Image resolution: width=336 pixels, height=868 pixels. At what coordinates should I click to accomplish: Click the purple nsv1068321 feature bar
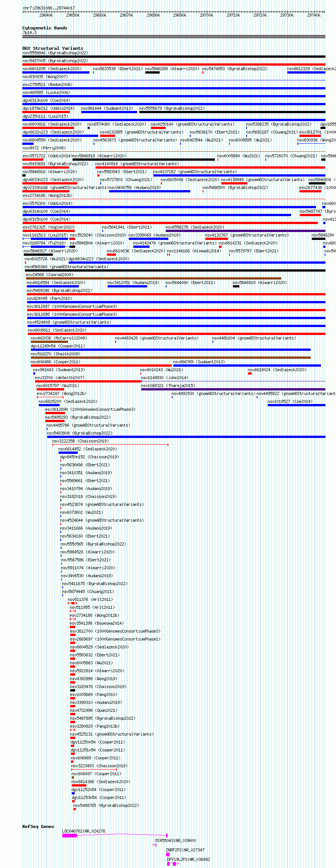click(233, 389)
